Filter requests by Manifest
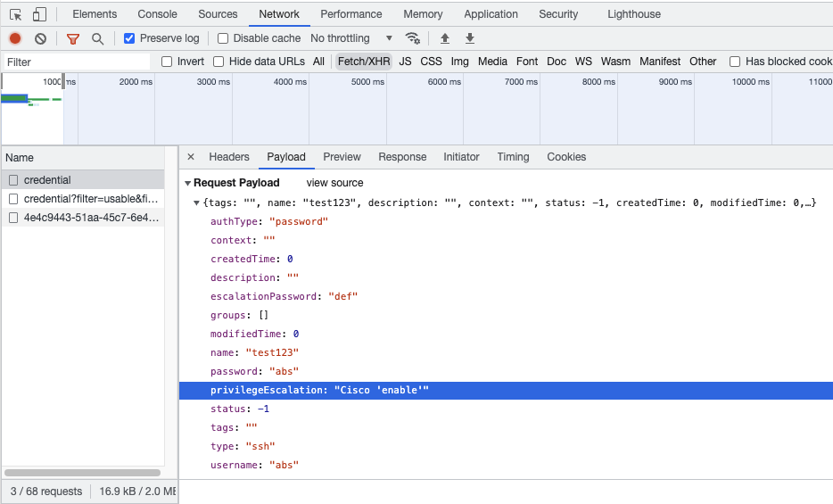This screenshot has width=833, height=504. point(660,62)
